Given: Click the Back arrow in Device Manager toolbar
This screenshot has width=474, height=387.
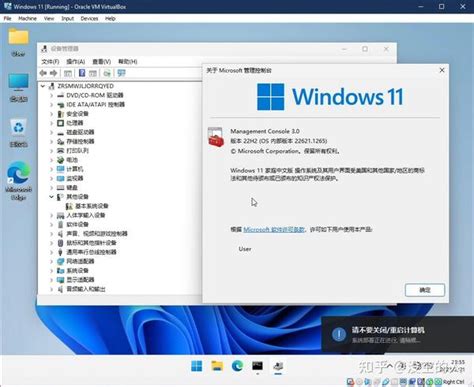Looking at the screenshot, I should coord(43,73).
